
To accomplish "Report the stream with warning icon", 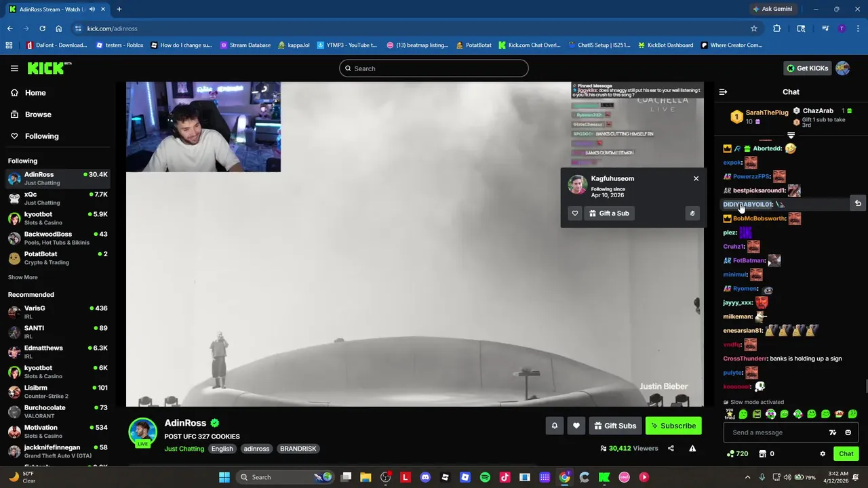I will click(692, 448).
